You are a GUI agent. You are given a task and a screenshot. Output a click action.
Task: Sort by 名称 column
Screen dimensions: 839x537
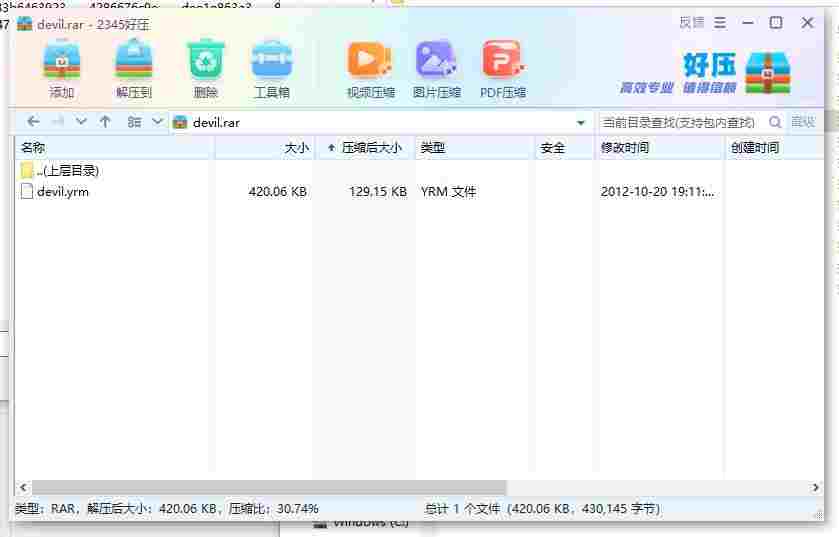[115, 148]
